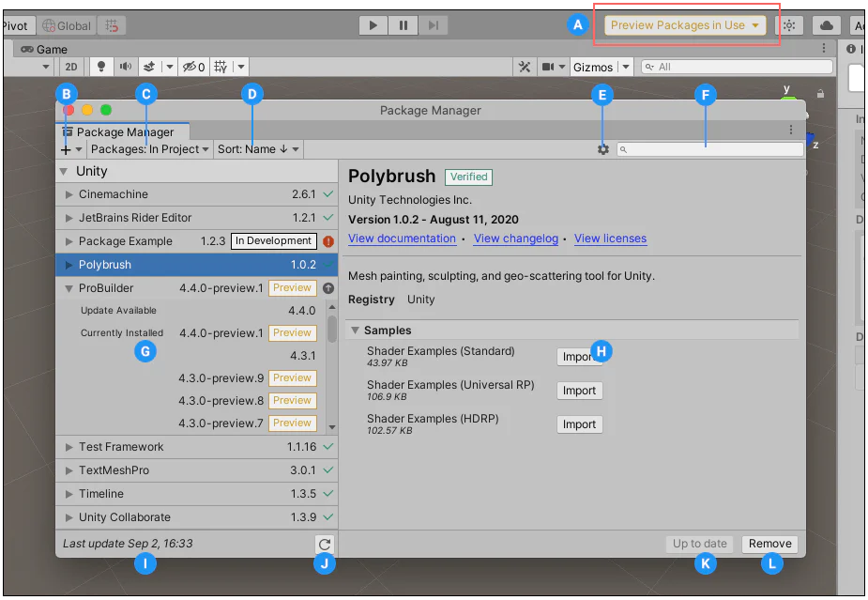Open the grid settings dropdown arrow
Viewport: 868px width, 600px height.
241,67
